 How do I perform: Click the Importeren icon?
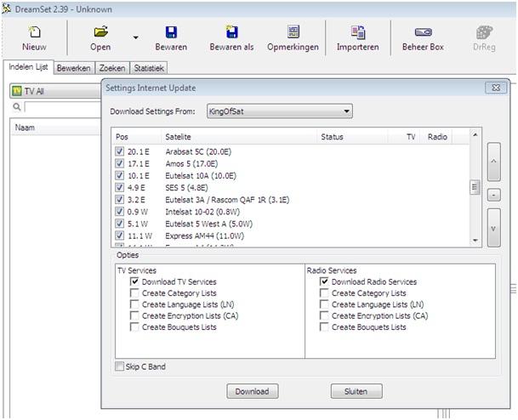[358, 32]
